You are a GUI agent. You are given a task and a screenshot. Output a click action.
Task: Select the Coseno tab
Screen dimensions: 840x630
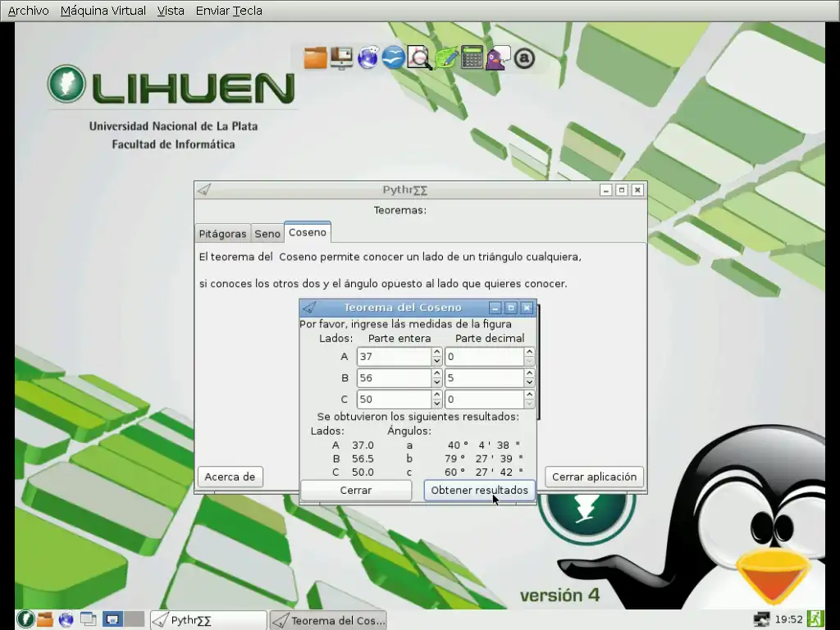(308, 232)
